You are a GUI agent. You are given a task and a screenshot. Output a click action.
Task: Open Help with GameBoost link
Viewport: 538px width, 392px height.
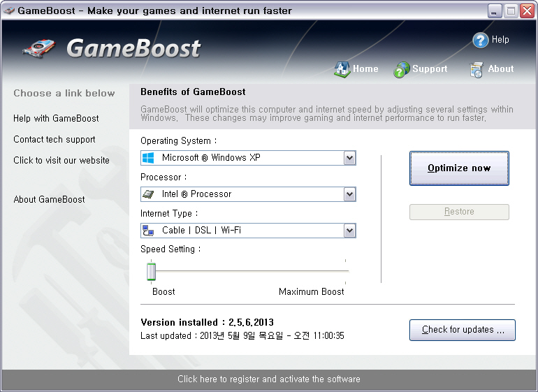(x=56, y=119)
